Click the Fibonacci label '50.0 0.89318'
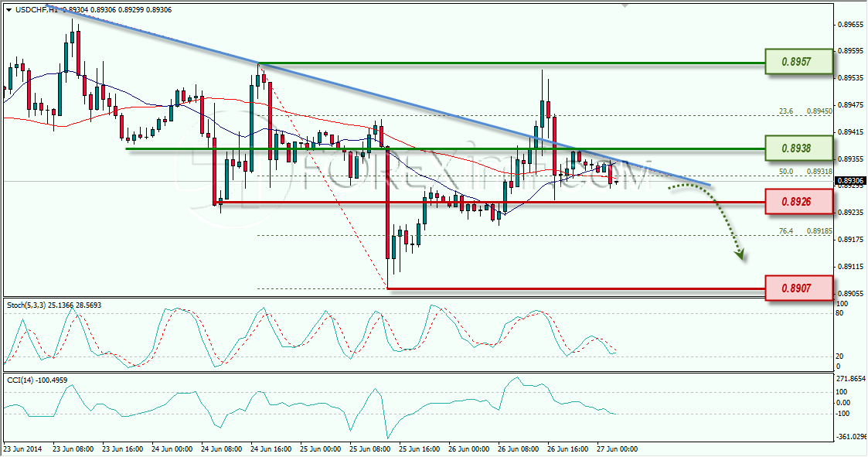This screenshot has width=868, height=457. (805, 172)
